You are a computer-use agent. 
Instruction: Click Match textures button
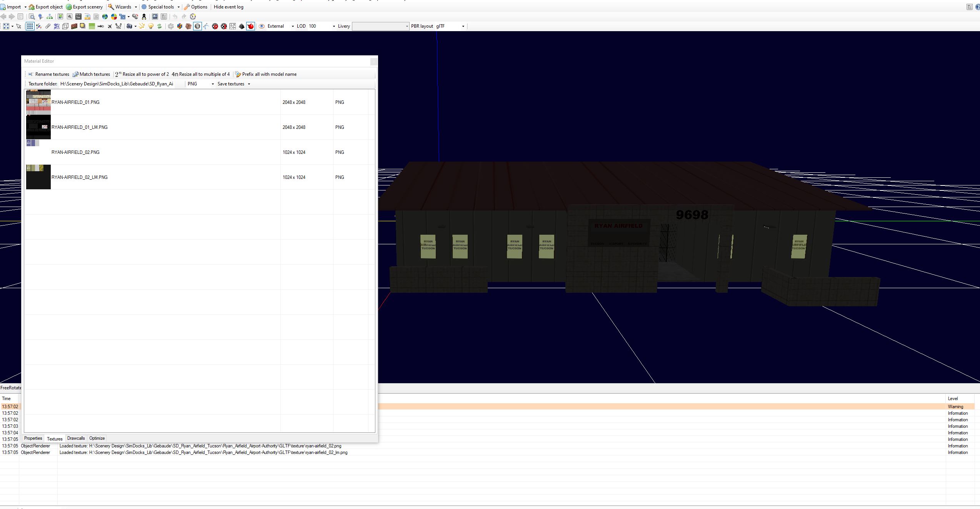tap(92, 74)
